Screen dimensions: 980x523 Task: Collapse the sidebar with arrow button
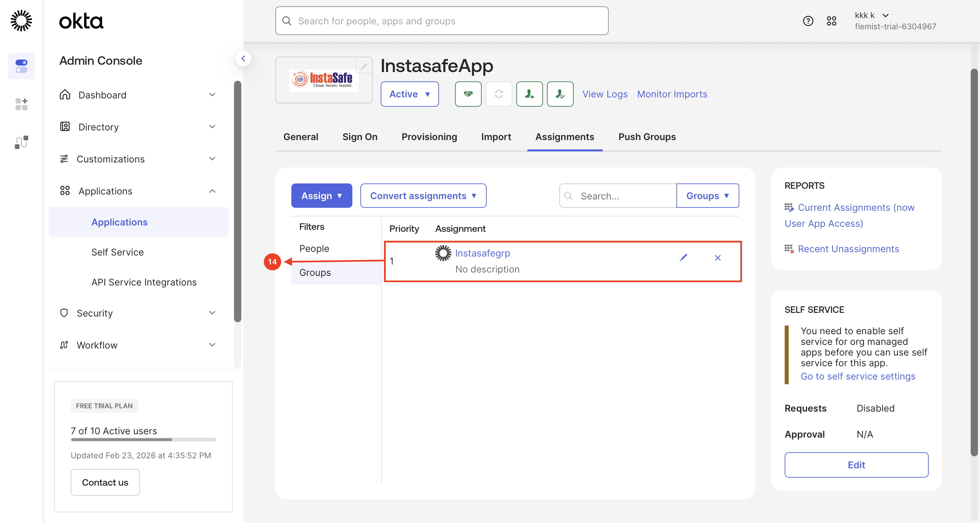(243, 59)
